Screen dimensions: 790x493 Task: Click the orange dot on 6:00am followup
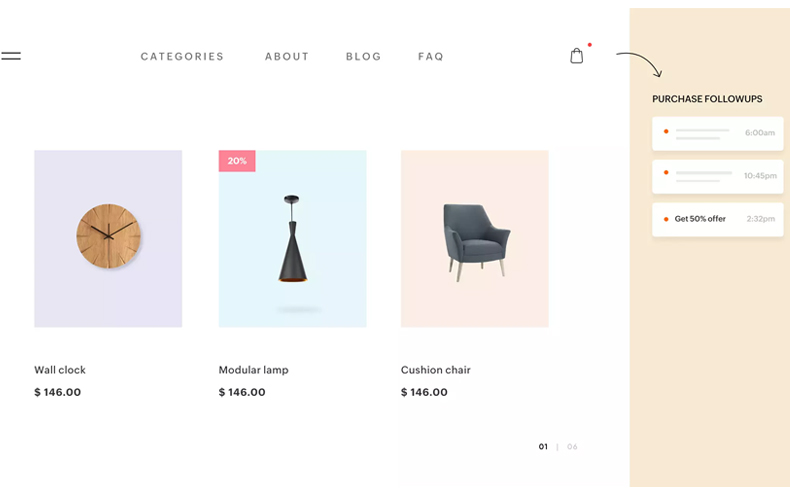point(666,131)
